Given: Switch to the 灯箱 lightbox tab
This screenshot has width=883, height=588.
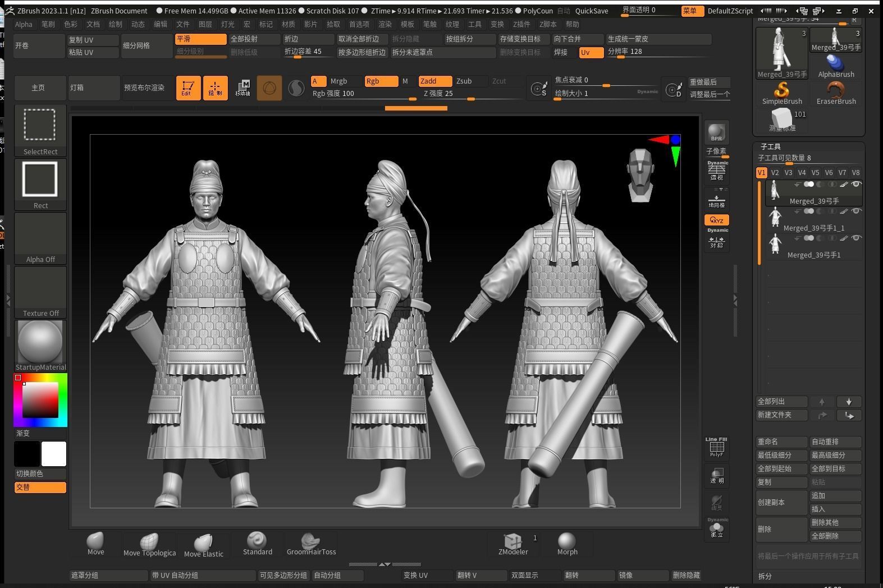Looking at the screenshot, I should [94, 88].
